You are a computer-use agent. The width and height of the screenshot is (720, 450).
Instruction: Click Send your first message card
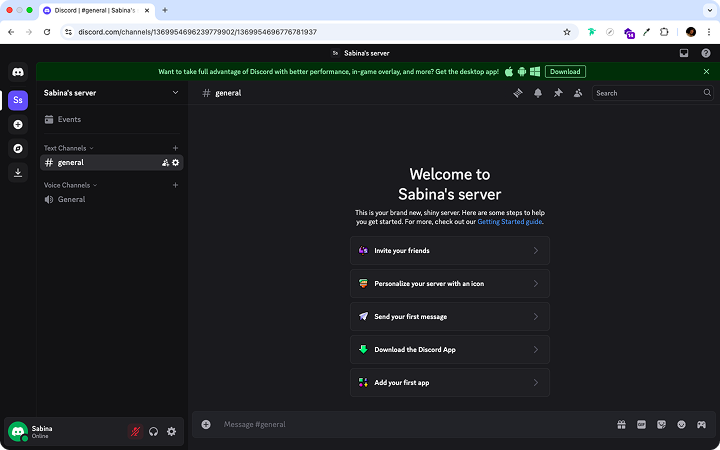coord(450,317)
